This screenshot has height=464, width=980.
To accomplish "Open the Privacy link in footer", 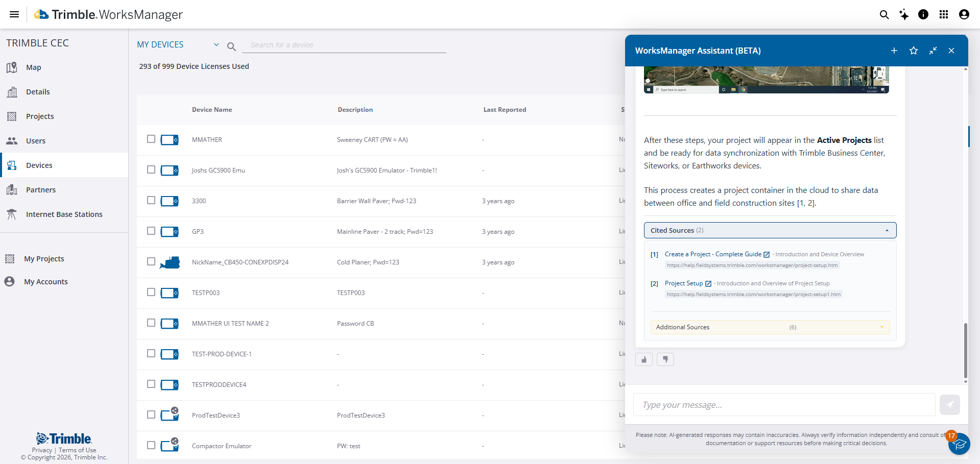I will click(x=42, y=450).
